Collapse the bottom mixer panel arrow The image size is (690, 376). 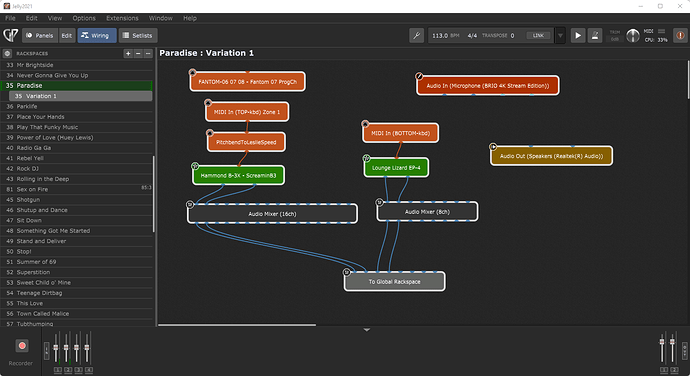point(367,330)
